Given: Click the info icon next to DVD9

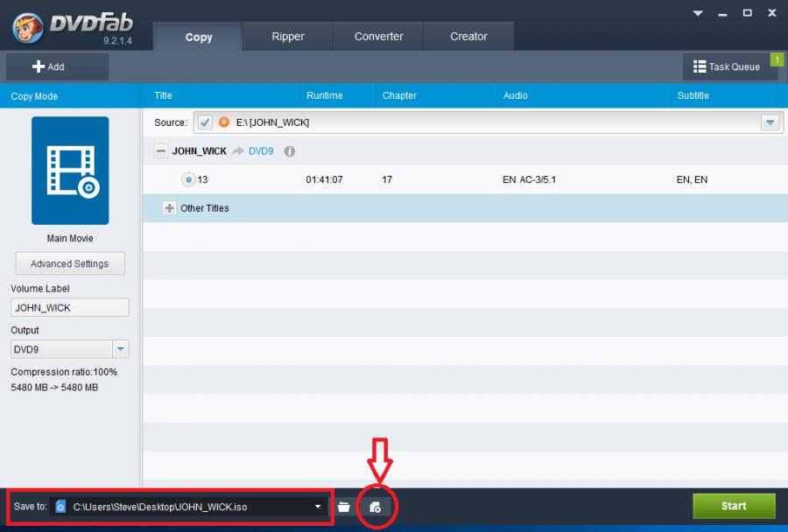Looking at the screenshot, I should [290, 151].
